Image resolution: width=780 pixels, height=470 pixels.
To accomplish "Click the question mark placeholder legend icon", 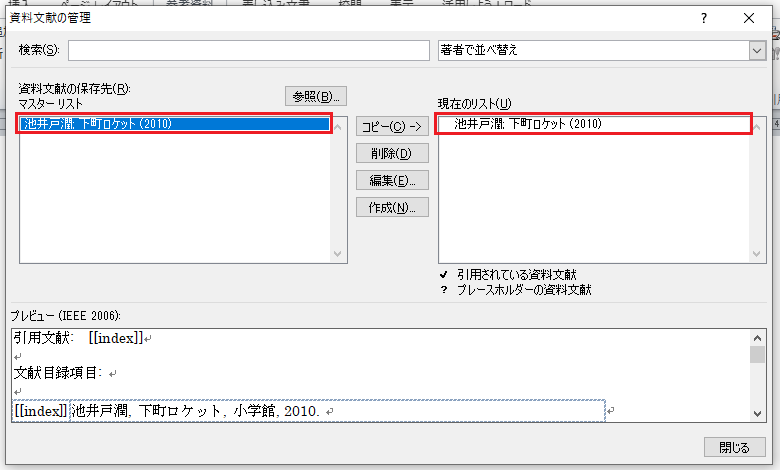I will [444, 290].
